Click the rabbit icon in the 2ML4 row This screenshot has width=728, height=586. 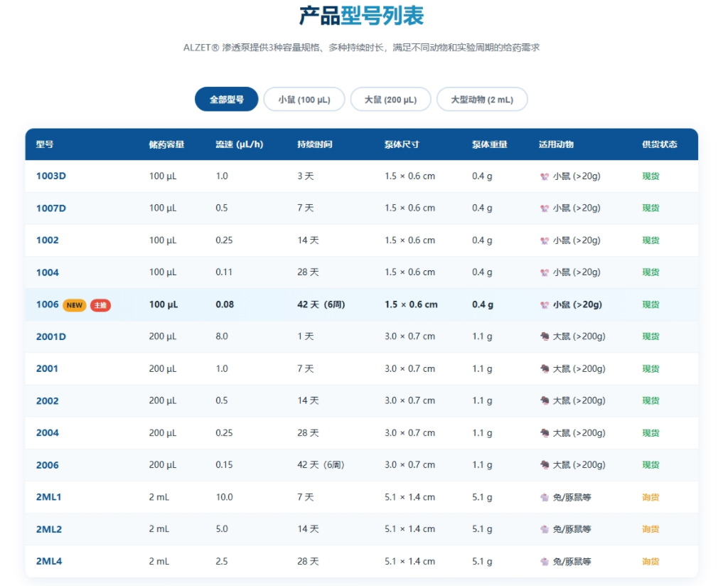pyautogui.click(x=545, y=560)
